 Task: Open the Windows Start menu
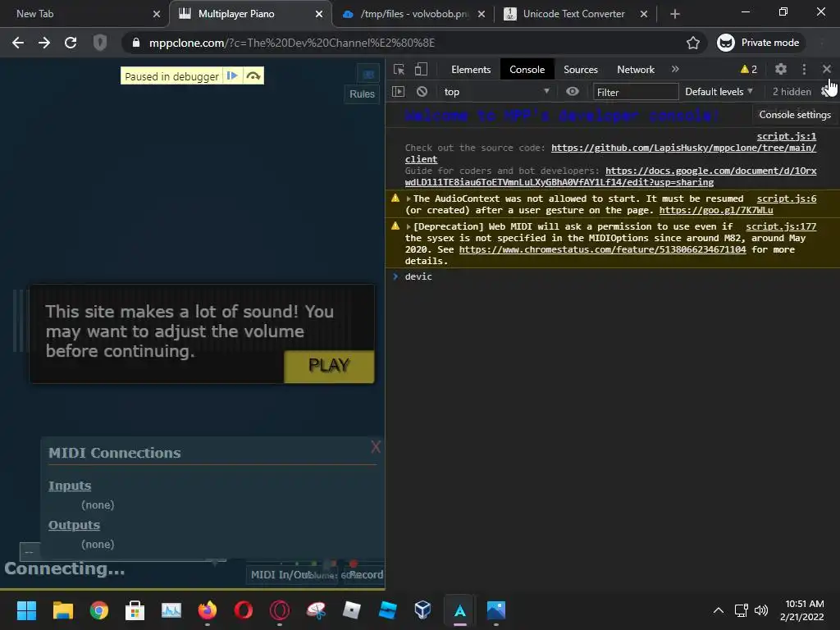pos(26,610)
